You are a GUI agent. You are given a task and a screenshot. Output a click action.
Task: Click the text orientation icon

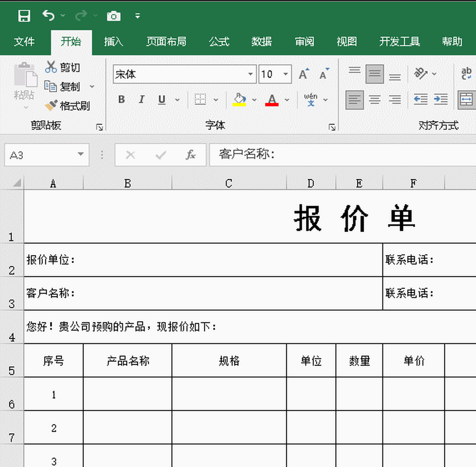point(421,73)
